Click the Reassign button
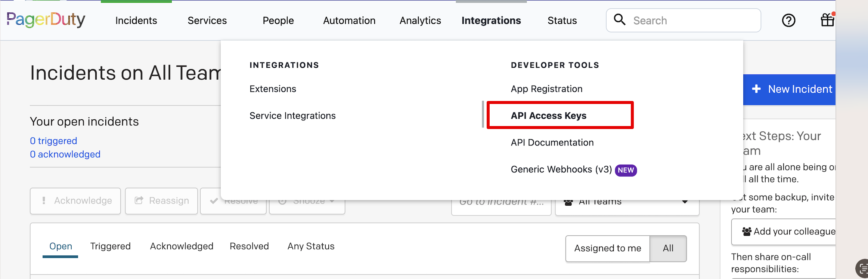 coord(161,201)
